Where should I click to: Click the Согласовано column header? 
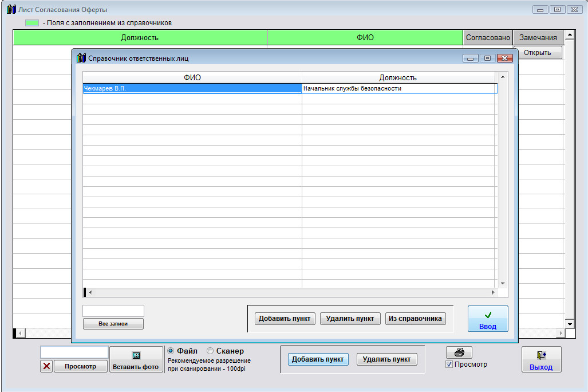pyautogui.click(x=488, y=38)
